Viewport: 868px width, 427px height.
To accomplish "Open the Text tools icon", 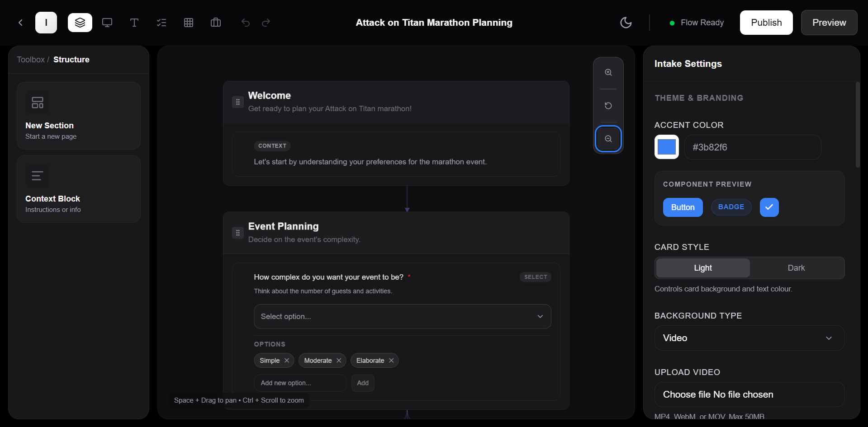I will coord(134,23).
